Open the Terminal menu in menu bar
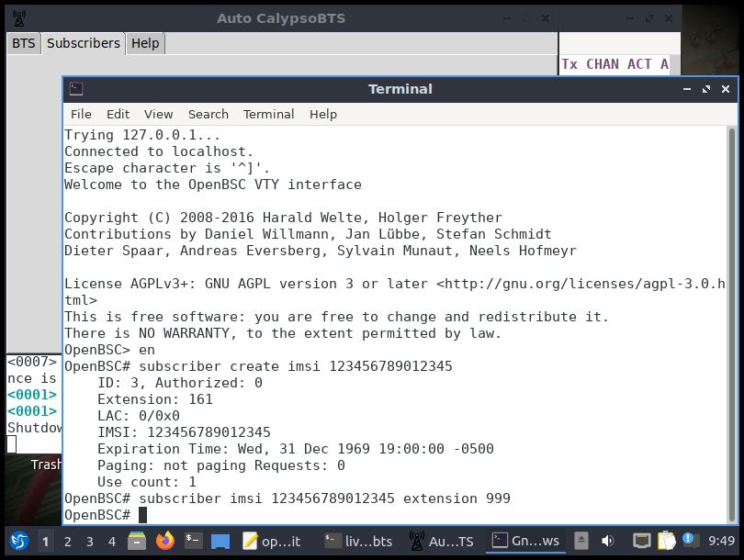Image resolution: width=744 pixels, height=560 pixels. (268, 114)
